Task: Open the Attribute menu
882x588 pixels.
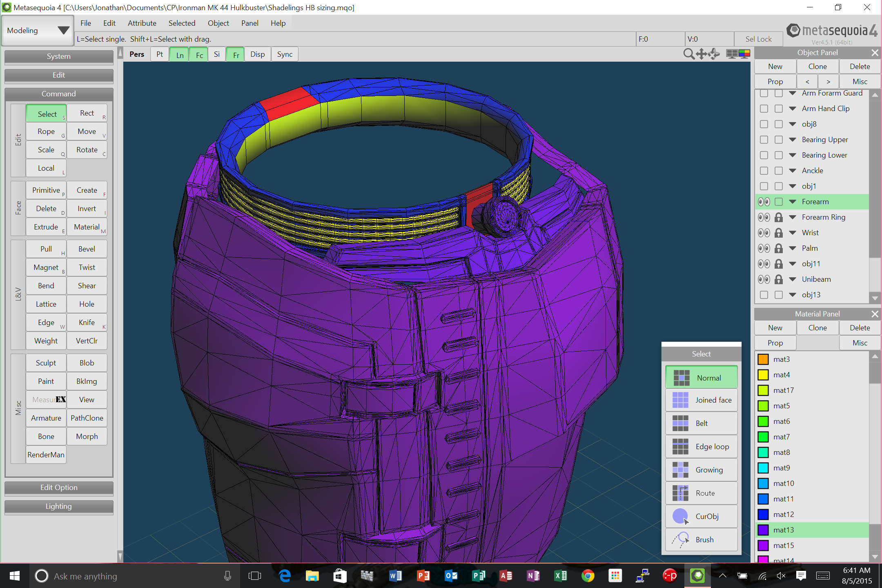Action: (142, 23)
